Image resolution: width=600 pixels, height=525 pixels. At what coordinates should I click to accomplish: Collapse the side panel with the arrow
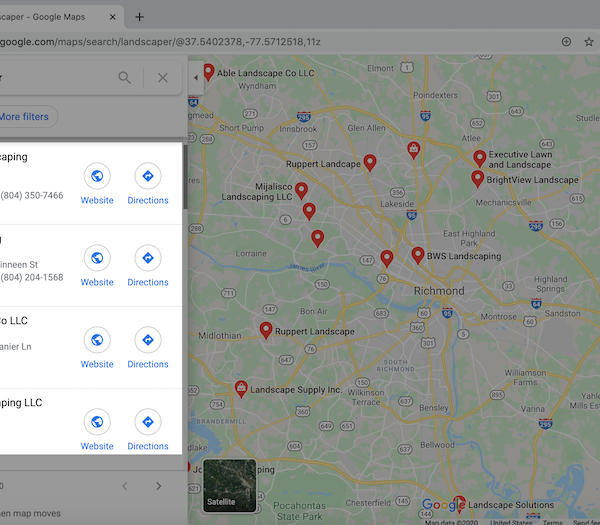click(x=196, y=78)
